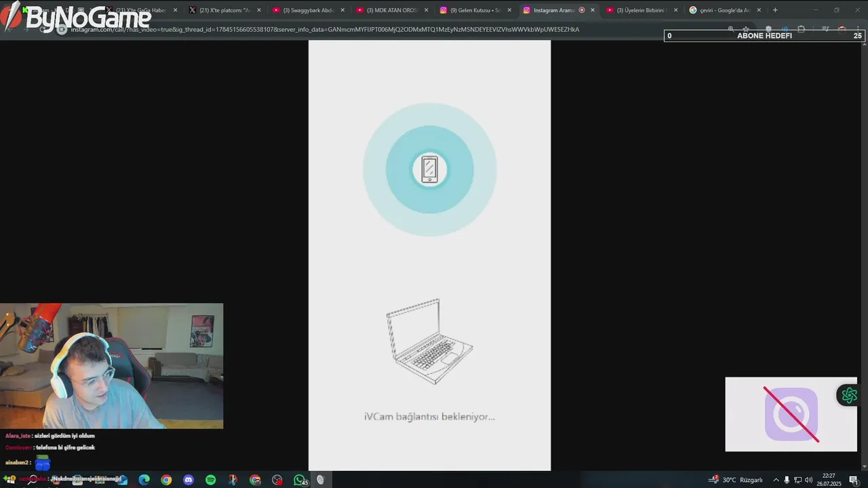Click the disabled camera preview thumbnail
The height and width of the screenshot is (488, 868).
[x=791, y=414]
